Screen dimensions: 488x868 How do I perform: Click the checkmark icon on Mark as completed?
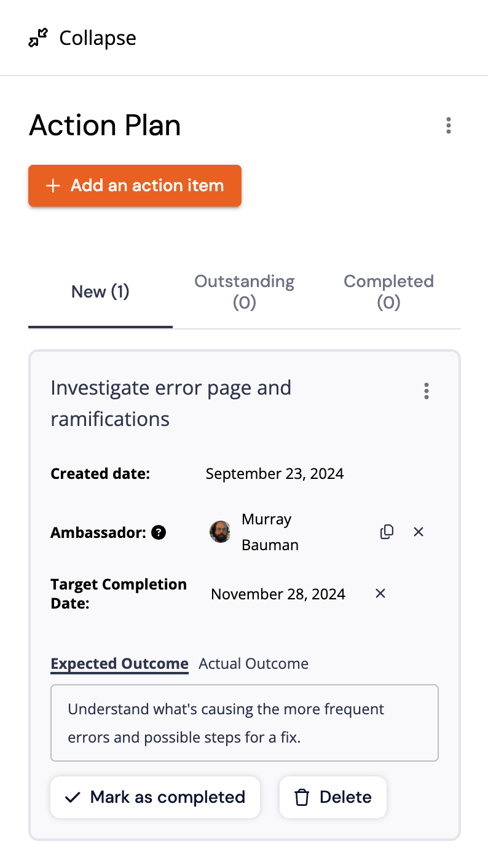tap(73, 797)
